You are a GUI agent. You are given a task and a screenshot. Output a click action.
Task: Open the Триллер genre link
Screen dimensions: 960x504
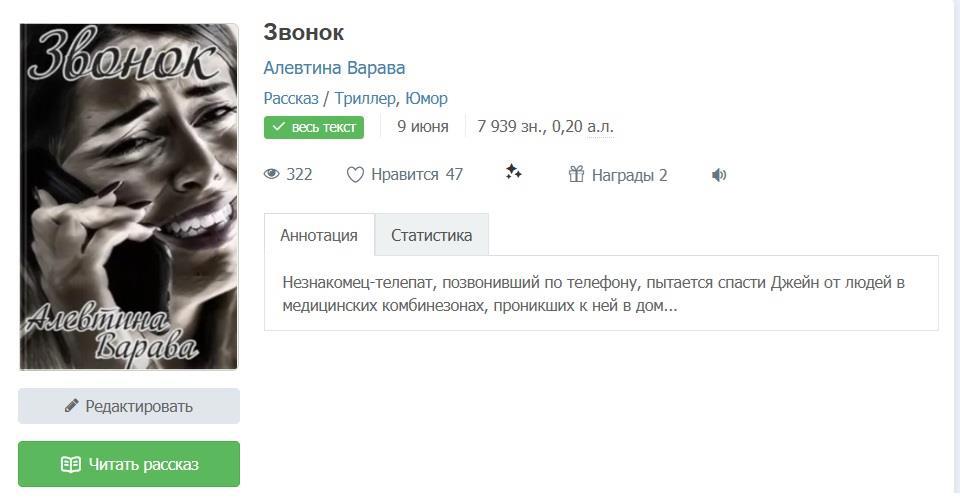click(365, 98)
